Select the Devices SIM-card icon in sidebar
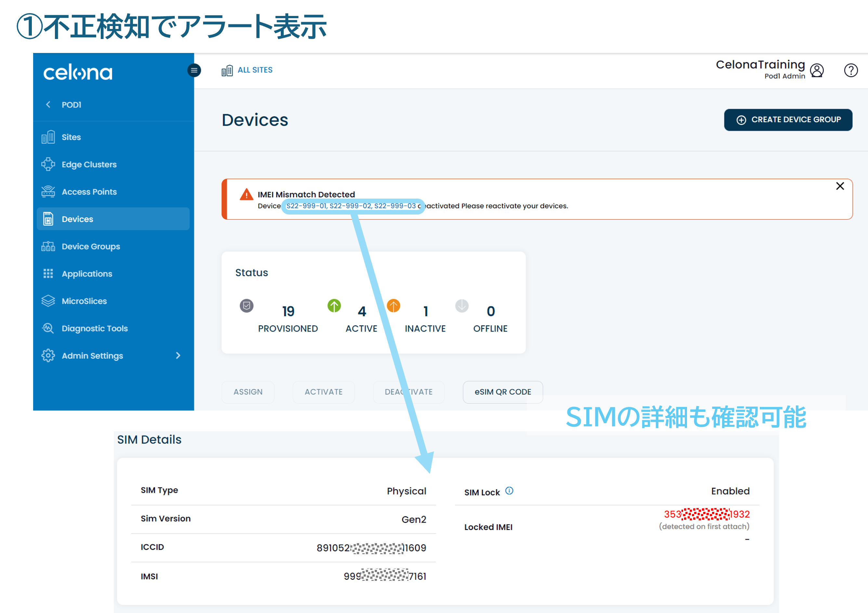 tap(48, 218)
